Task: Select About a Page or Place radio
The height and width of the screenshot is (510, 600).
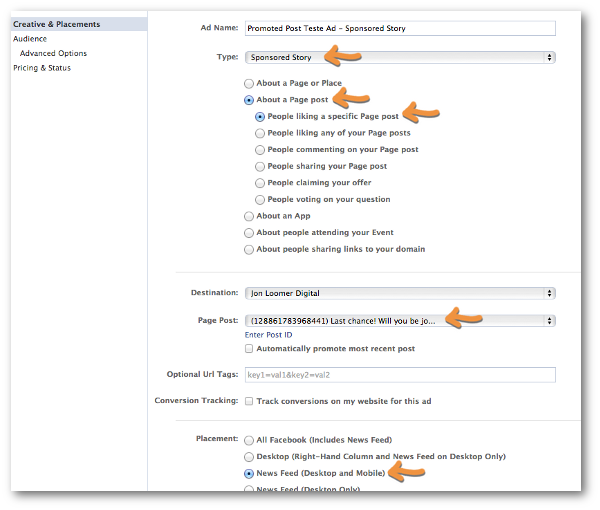Action: [249, 83]
